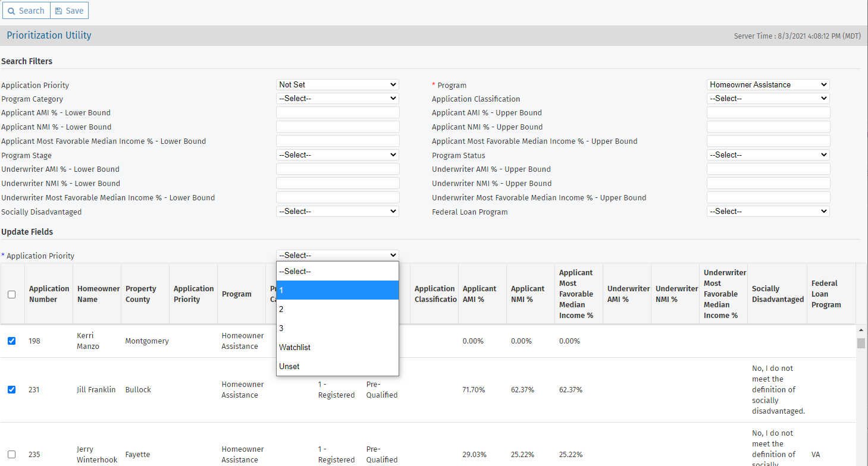The width and height of the screenshot is (868, 466).
Task: Click the Save button with disk icon
Action: click(69, 10)
